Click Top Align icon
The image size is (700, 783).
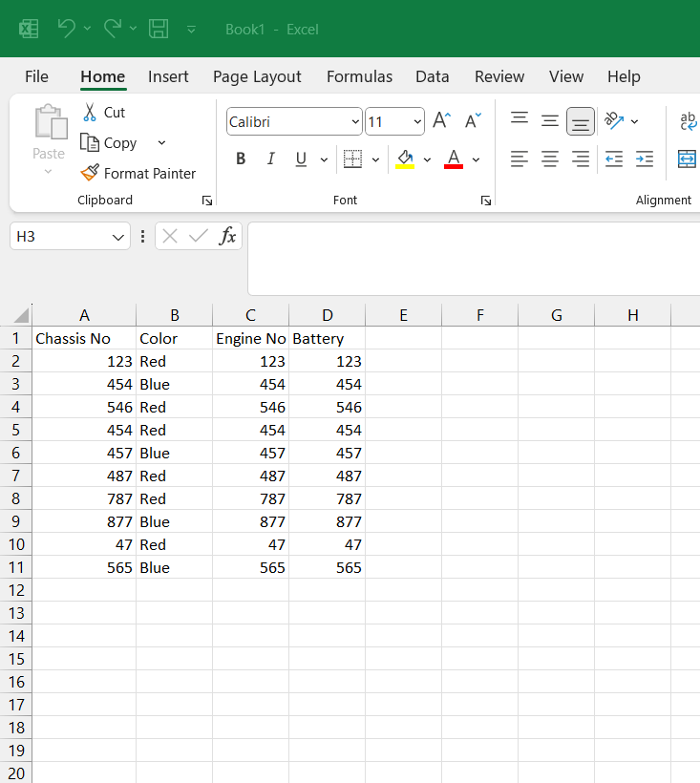coord(520,120)
